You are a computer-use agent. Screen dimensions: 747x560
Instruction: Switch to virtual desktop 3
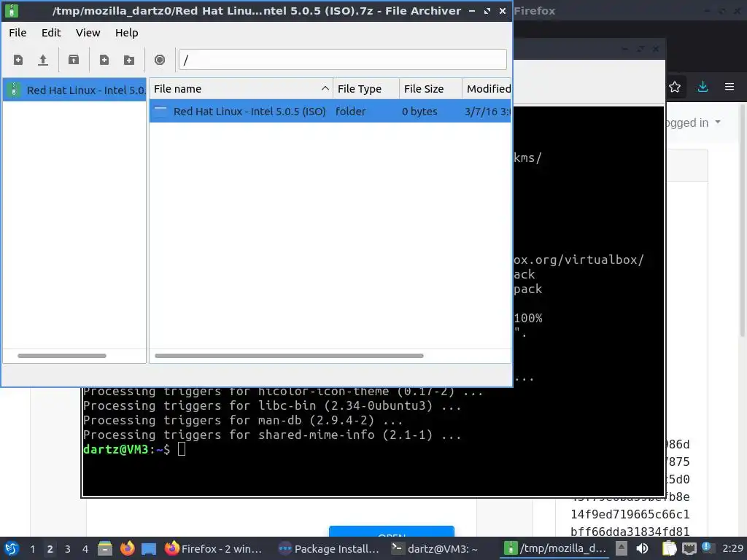point(68,549)
